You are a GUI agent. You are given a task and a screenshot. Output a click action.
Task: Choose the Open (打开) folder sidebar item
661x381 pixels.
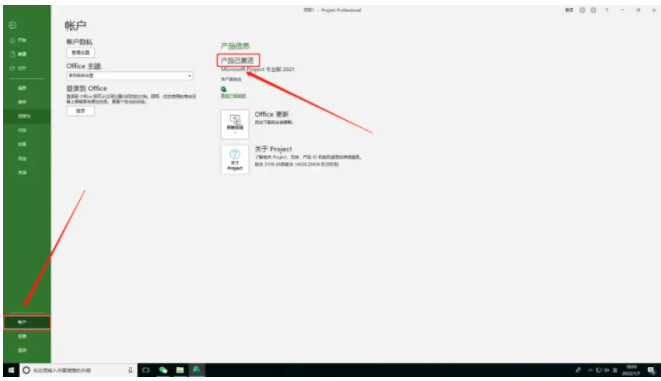click(19, 68)
